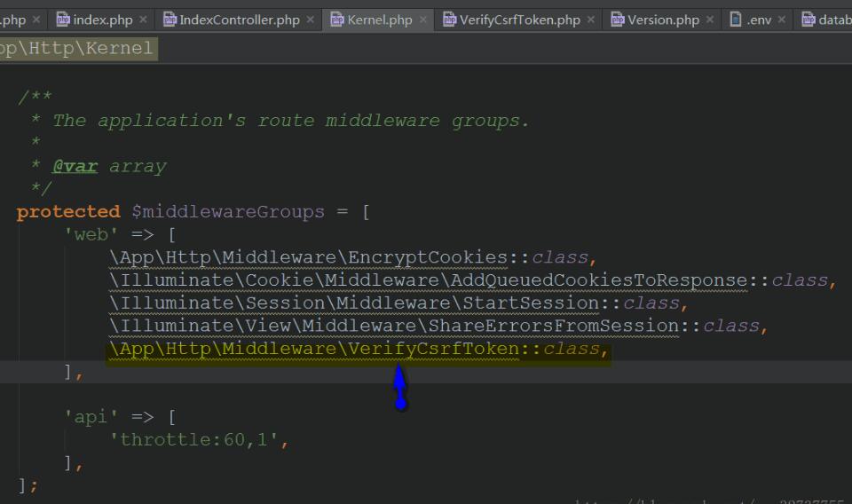
Task: Click the protected keyword
Action: click(x=68, y=212)
